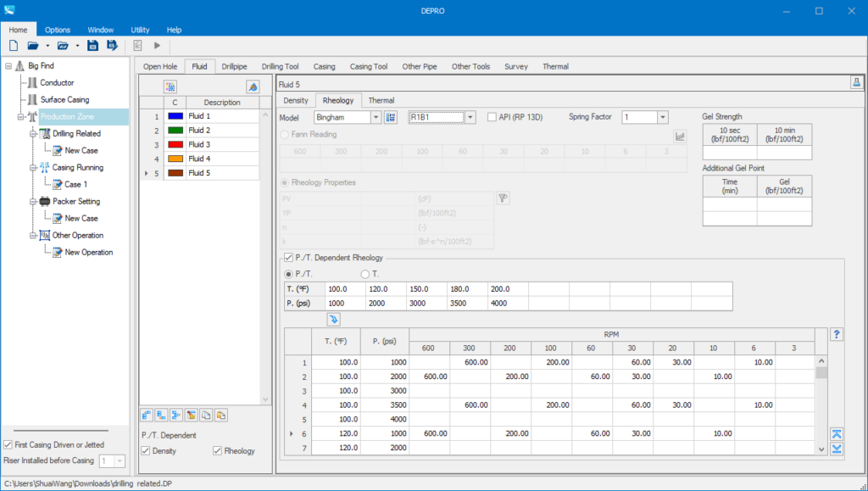Viewport: 868px width, 491px height.
Task: Select the P./T. radio button
Action: tap(288, 274)
